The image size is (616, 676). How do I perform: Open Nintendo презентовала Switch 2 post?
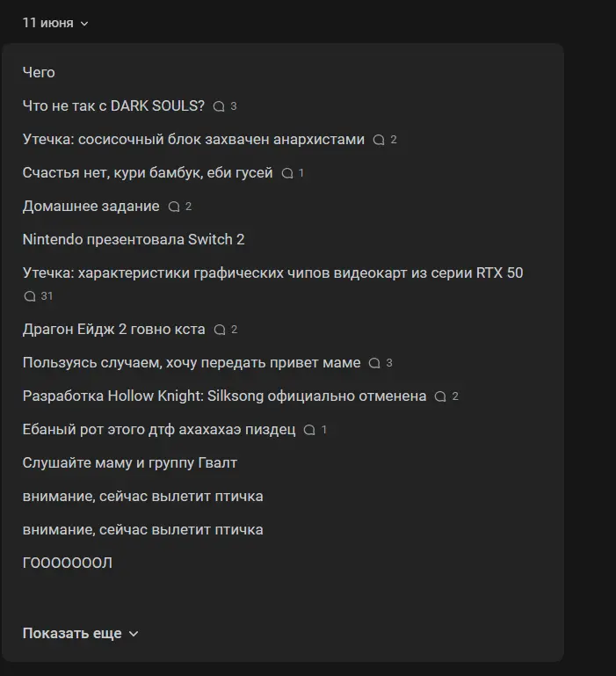click(134, 239)
